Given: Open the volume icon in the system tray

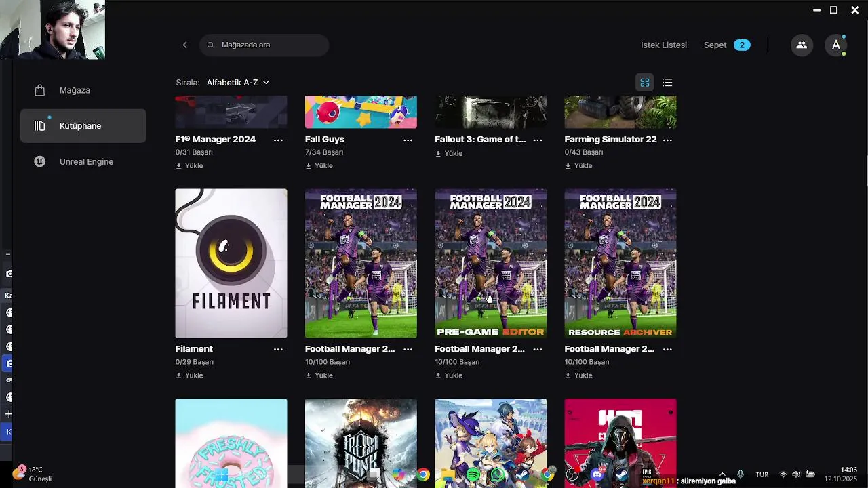Looking at the screenshot, I should pos(796,474).
